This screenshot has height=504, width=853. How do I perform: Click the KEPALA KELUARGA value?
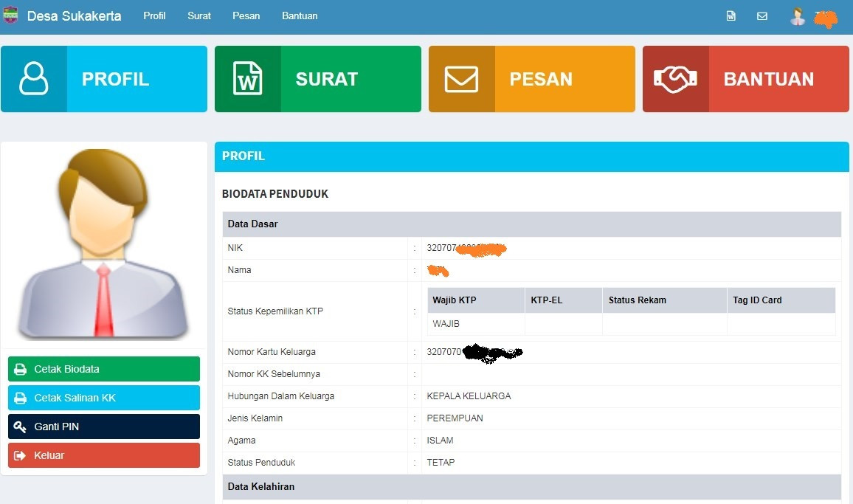469,396
